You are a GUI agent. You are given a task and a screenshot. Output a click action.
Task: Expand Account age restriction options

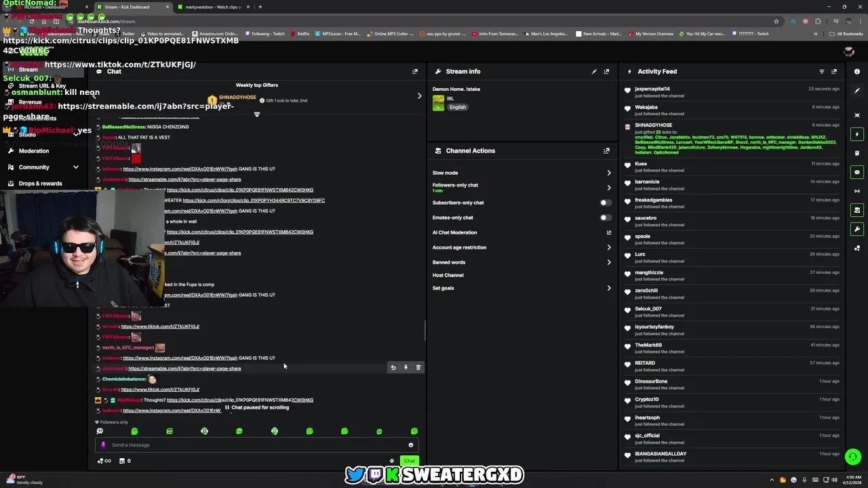pyautogui.click(x=521, y=247)
